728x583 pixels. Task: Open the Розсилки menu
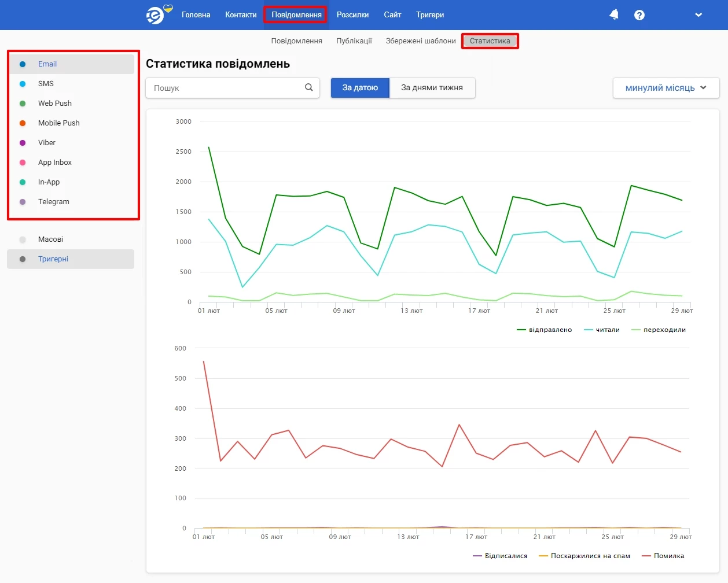[x=352, y=15]
